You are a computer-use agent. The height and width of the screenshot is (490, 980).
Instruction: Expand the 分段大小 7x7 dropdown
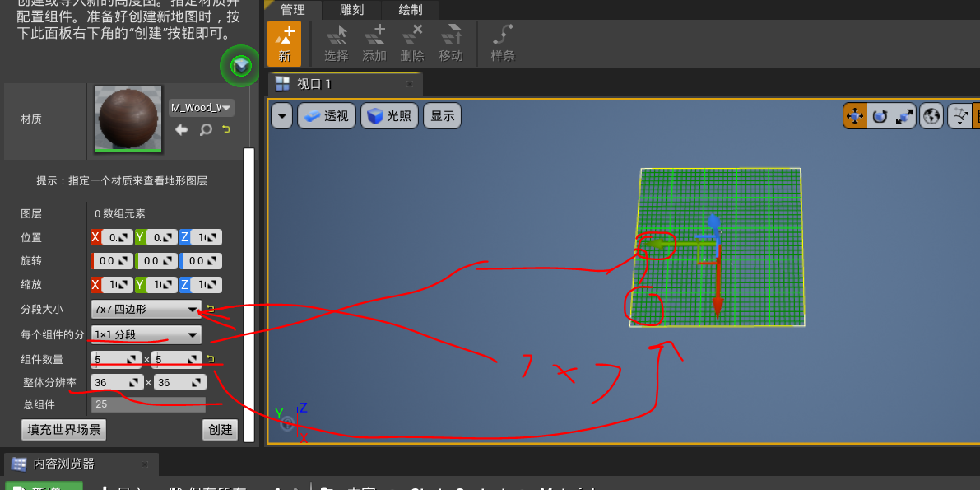[146, 309]
